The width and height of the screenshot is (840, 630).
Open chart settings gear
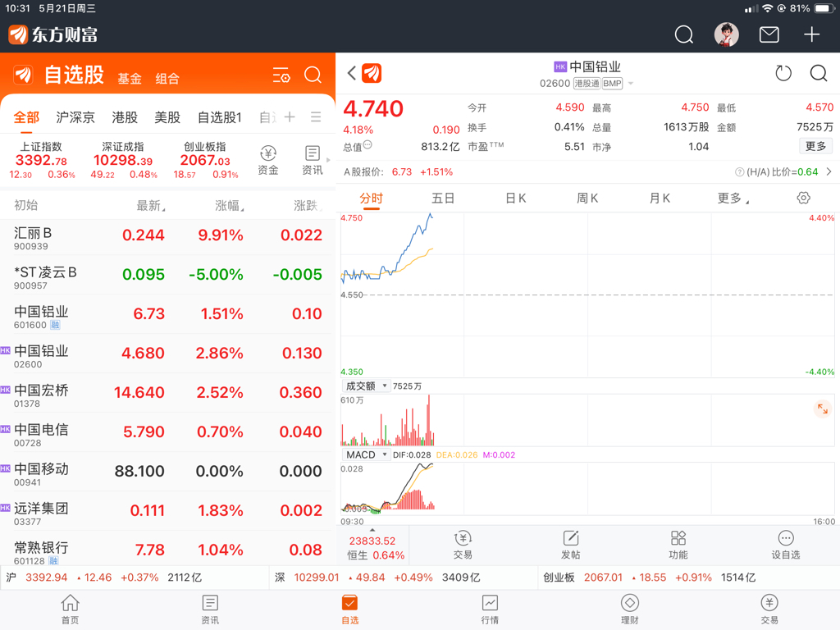(803, 198)
